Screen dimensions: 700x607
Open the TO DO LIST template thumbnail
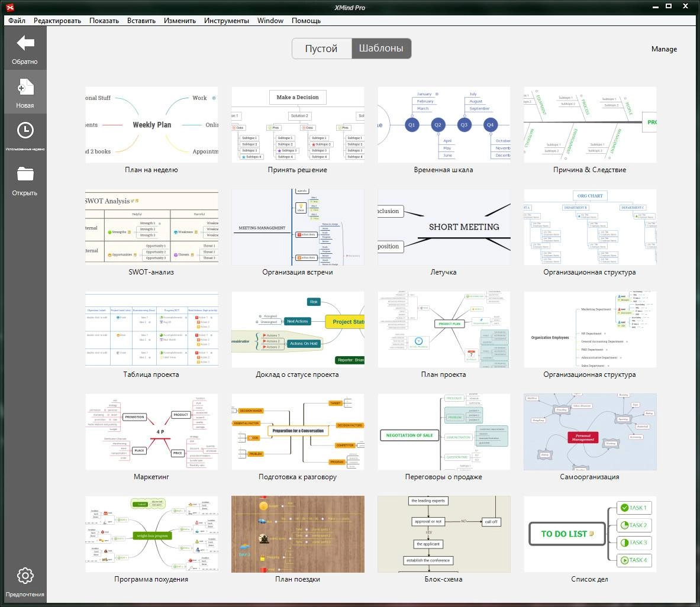(x=590, y=534)
